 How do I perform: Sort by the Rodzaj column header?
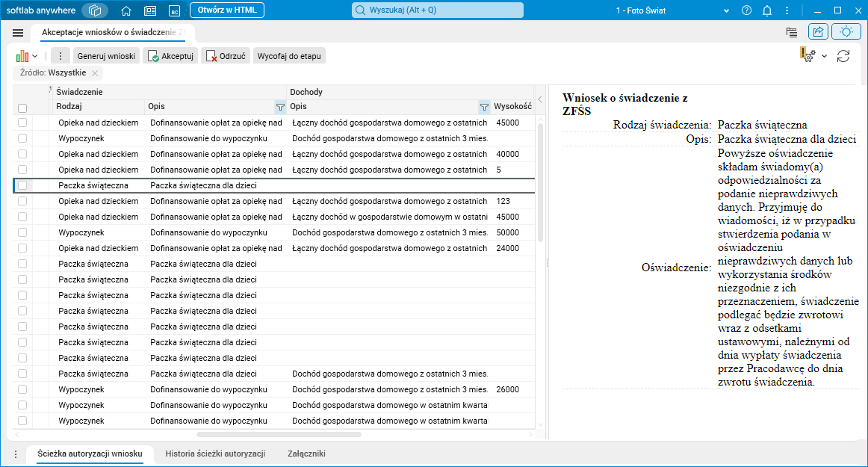tap(99, 106)
